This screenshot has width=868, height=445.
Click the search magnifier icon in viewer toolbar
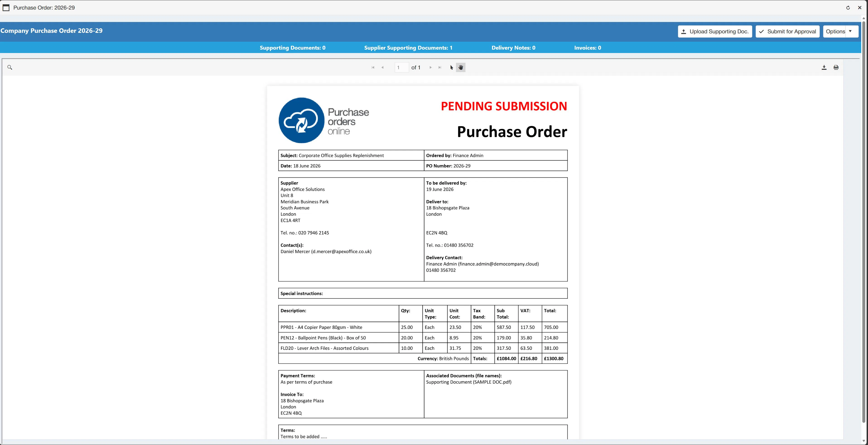point(10,68)
